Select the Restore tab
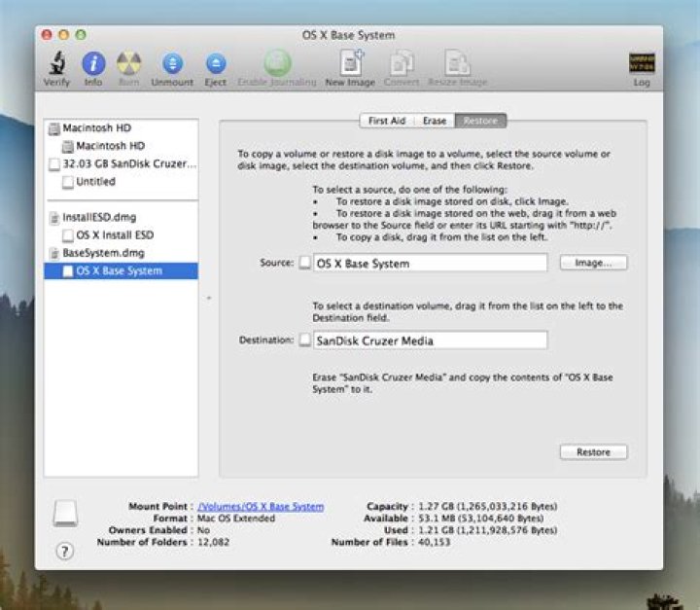Screen dimensions: 700x610 coord(480,121)
